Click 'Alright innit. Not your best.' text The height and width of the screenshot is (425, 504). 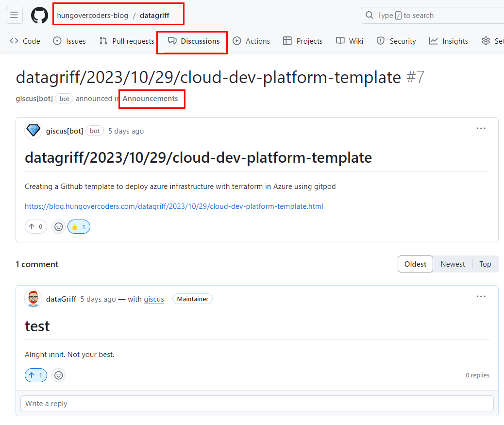[x=69, y=355]
